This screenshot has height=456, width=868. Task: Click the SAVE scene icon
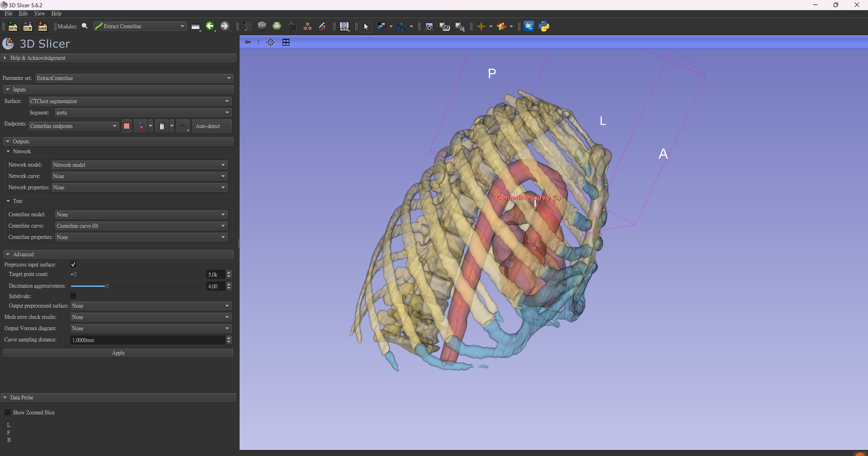pos(42,26)
